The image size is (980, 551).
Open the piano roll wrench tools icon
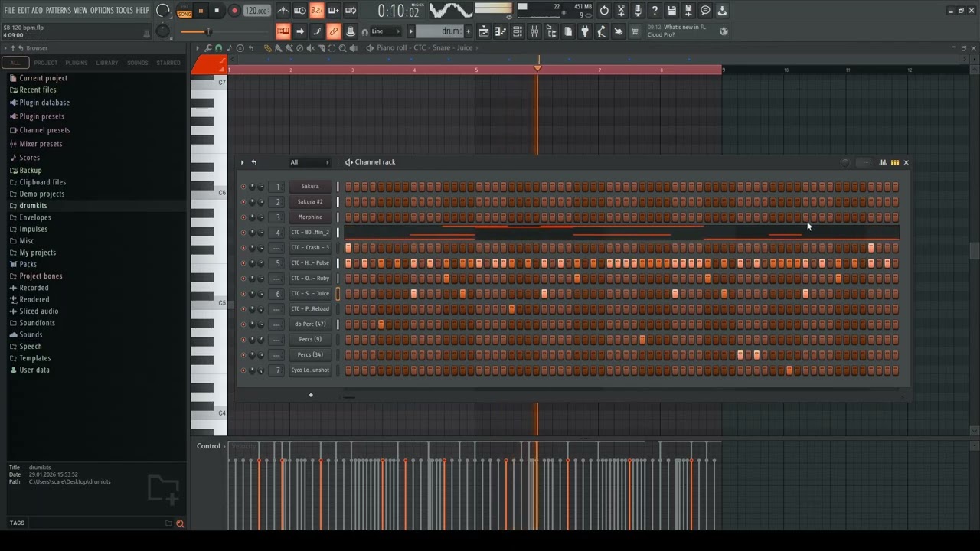pyautogui.click(x=208, y=48)
